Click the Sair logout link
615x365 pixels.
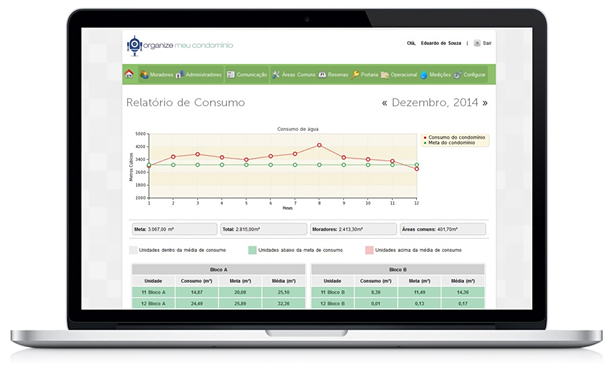(487, 43)
